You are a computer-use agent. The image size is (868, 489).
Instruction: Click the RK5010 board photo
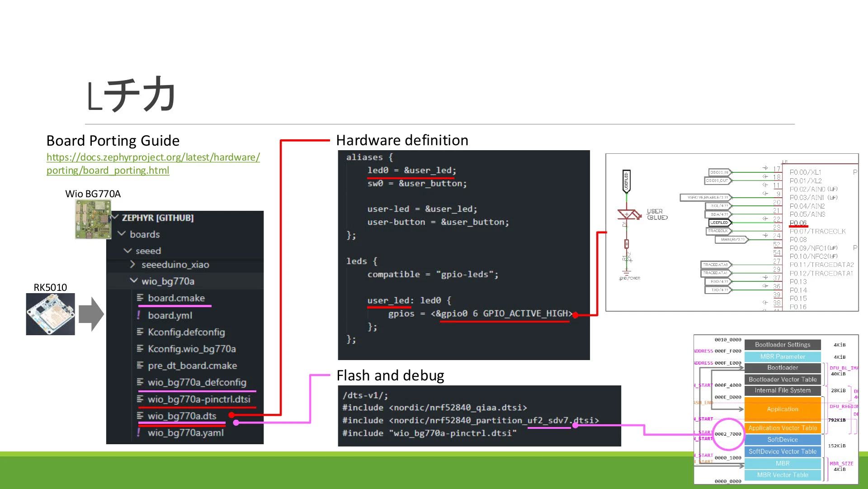click(x=50, y=314)
